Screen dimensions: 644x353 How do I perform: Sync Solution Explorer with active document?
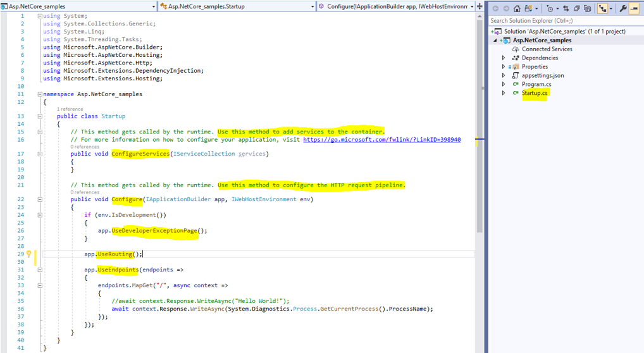(x=566, y=8)
